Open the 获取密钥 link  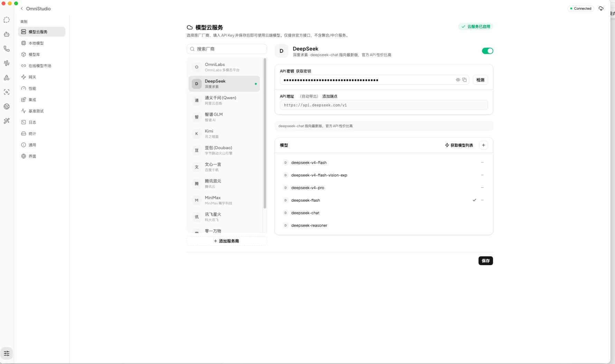[303, 71]
